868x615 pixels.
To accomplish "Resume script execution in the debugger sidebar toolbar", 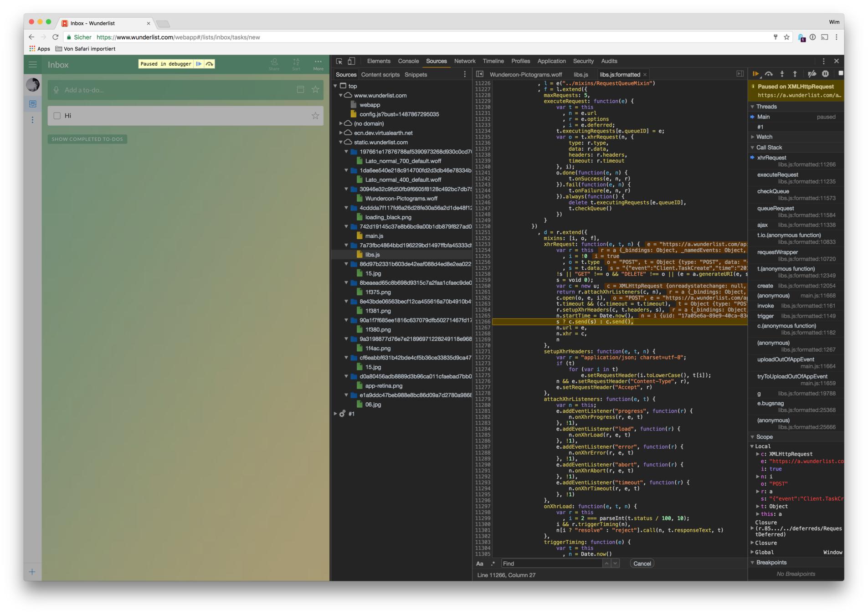I will coord(755,74).
